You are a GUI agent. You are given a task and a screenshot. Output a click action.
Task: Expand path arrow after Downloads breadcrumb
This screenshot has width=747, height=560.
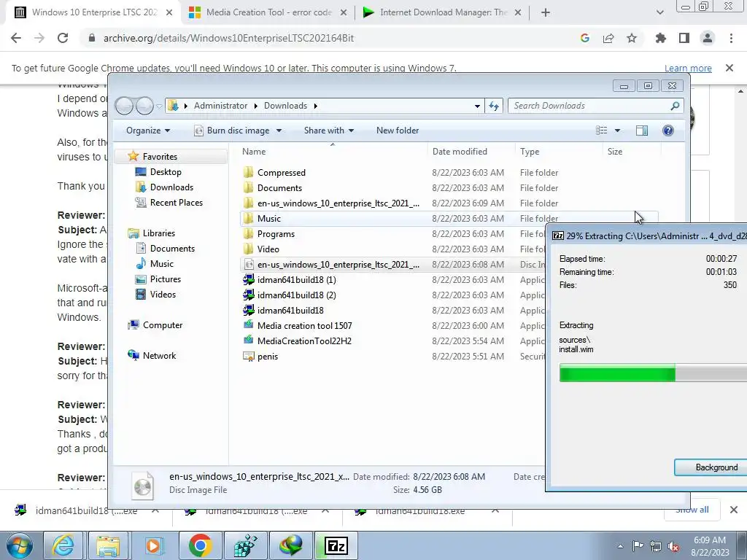[x=315, y=106]
